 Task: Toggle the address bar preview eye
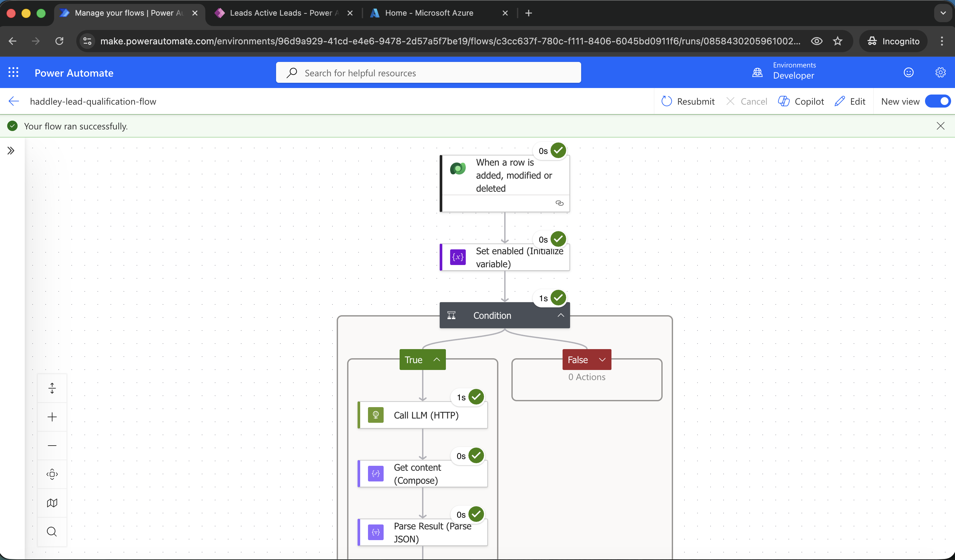tap(817, 41)
